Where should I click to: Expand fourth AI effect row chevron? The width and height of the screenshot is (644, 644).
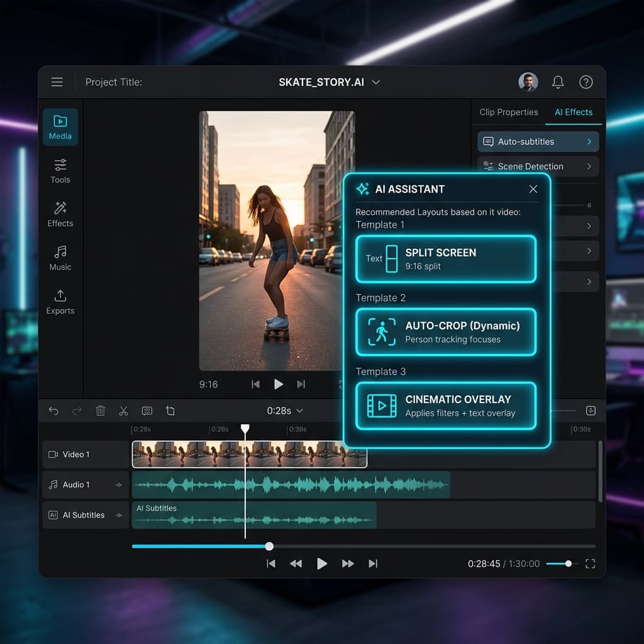point(589,251)
